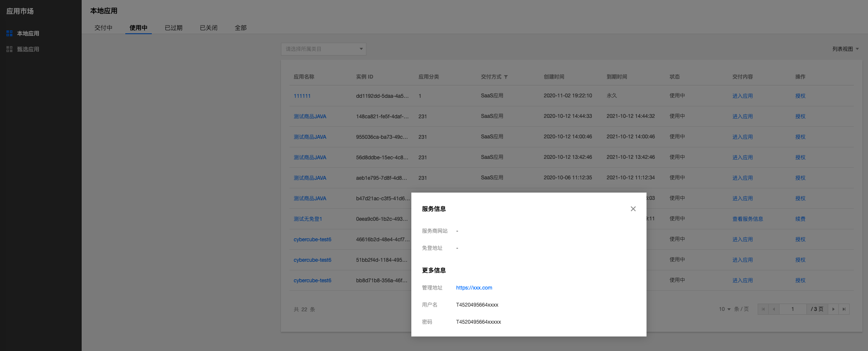
Task: Open the 10 条/页 page size dropdown
Action: [x=725, y=309]
